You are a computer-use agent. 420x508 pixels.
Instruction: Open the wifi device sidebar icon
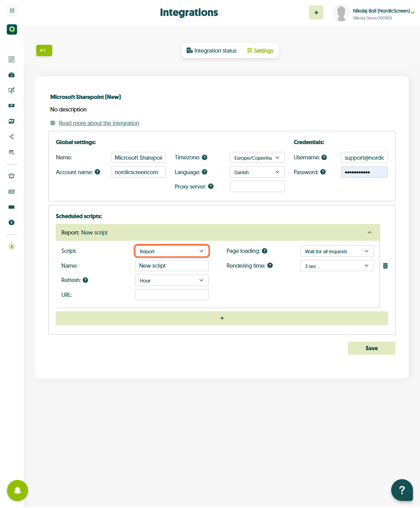tap(12, 106)
